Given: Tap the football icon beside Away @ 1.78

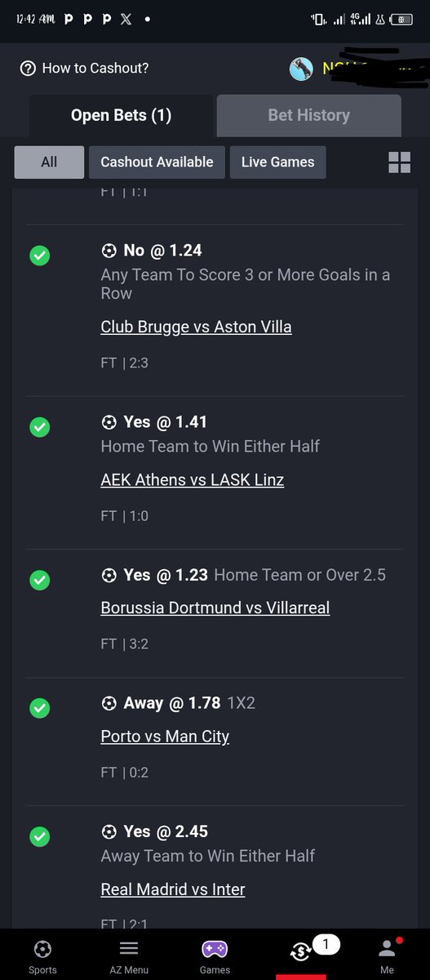Looking at the screenshot, I should (109, 702).
